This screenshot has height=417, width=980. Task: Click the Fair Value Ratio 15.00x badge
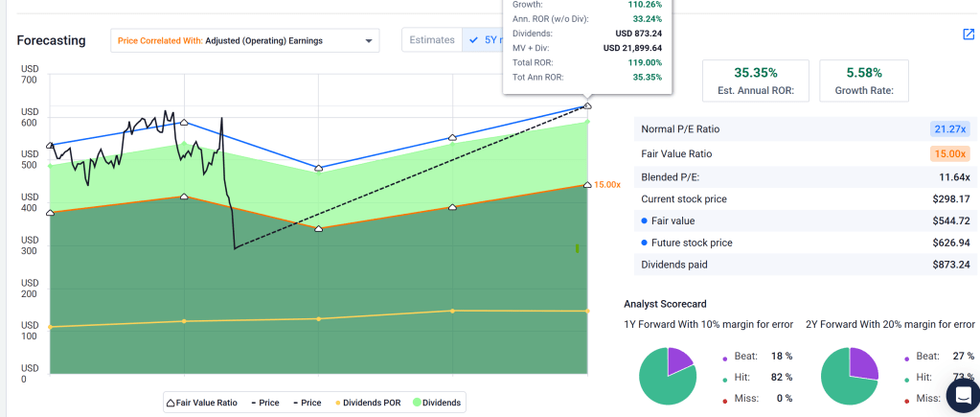[x=949, y=153]
